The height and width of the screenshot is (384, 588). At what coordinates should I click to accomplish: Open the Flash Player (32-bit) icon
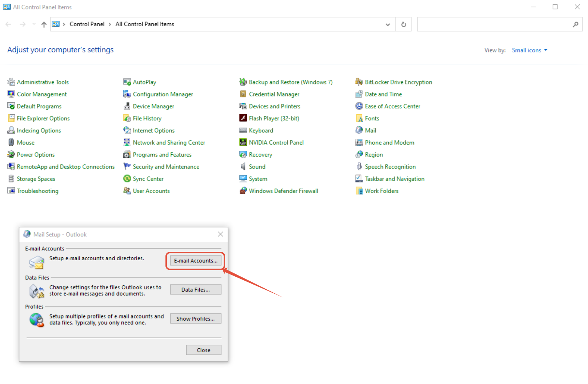[243, 118]
